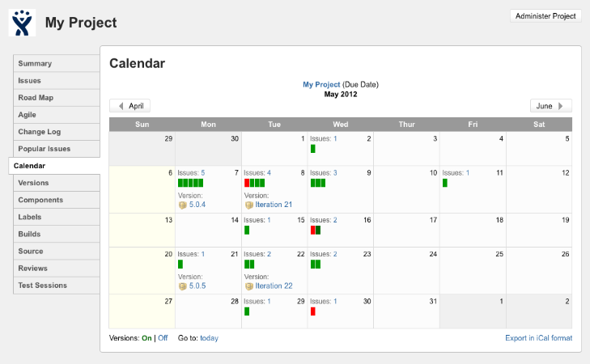590x364 pixels.
Task: Open the 5 issues due May 7
Action: click(x=202, y=172)
